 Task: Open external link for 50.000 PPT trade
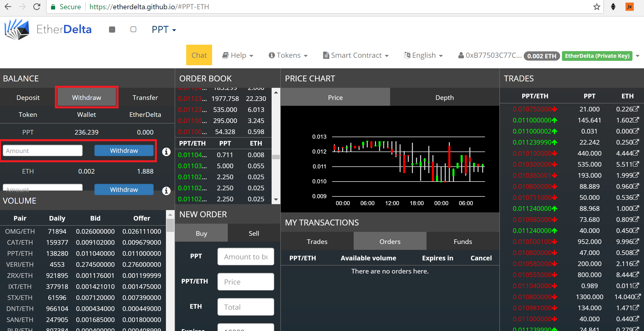(x=636, y=197)
